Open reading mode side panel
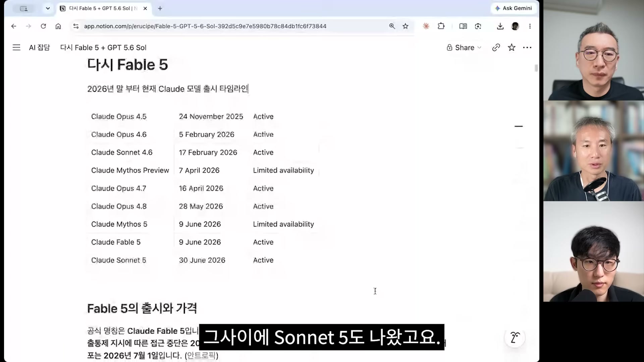 (x=463, y=26)
